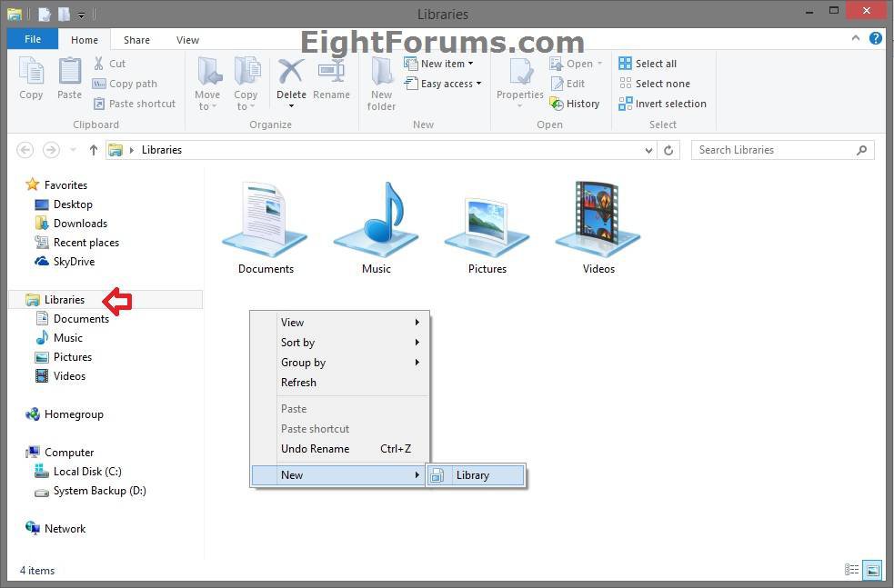The image size is (894, 588).
Task: Click the New folder icon
Action: (x=380, y=82)
